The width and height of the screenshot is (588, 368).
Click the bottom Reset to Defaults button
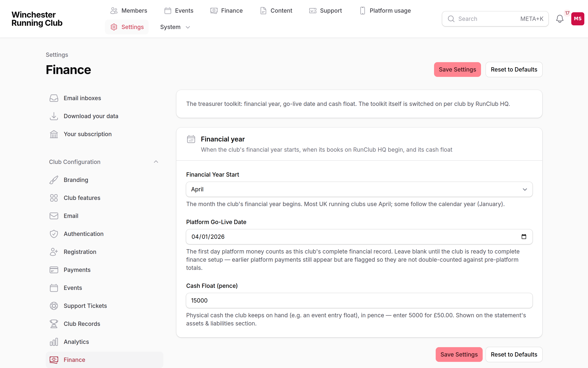coord(514,355)
